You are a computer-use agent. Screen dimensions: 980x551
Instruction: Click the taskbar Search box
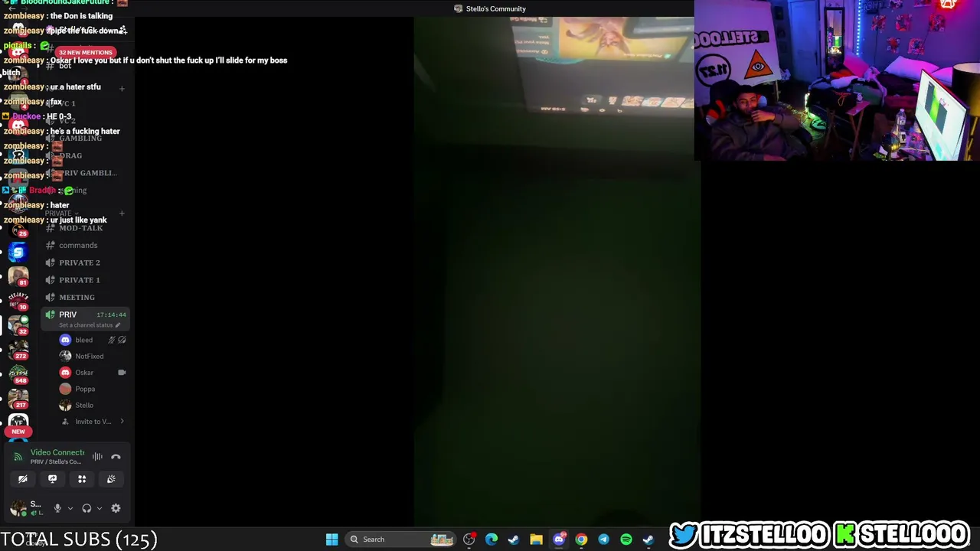(x=402, y=540)
